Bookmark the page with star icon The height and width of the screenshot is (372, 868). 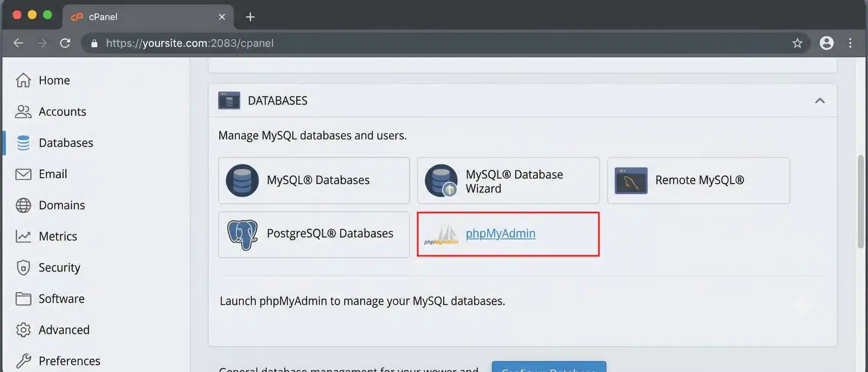click(x=797, y=43)
